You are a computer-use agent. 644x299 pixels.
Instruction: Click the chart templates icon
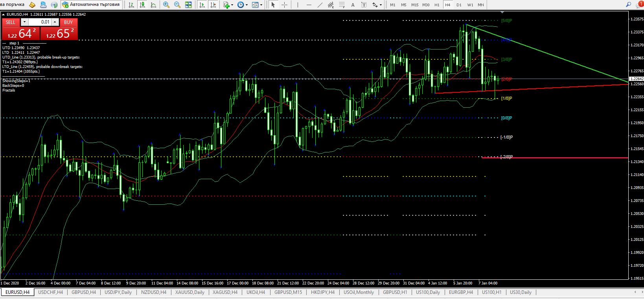click(255, 5)
